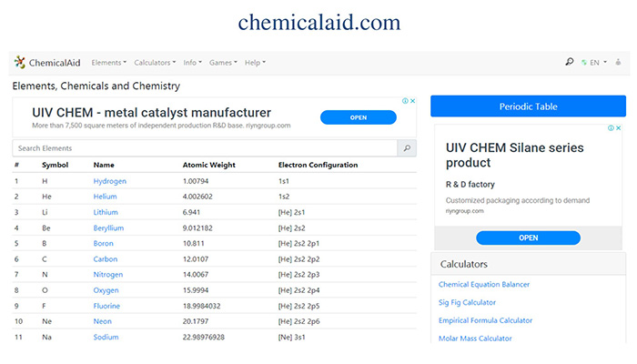Click the Chemical Equation Balancer link

tap(484, 285)
